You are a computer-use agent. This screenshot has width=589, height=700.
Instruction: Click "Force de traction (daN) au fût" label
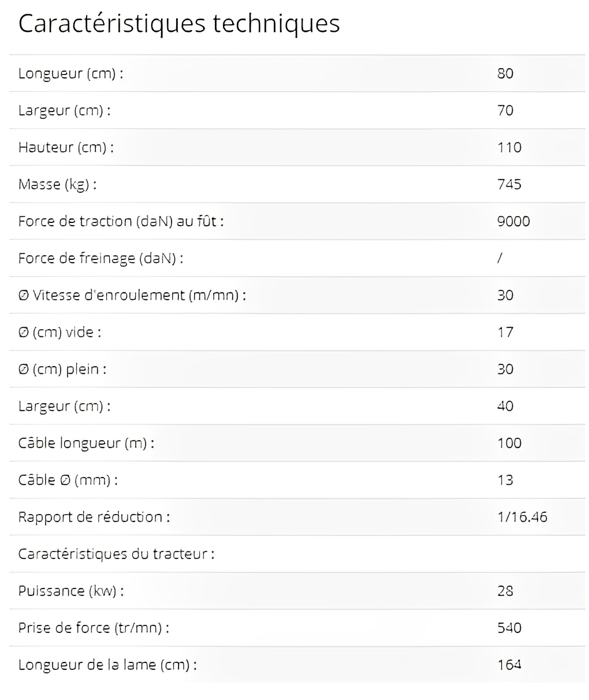click(121, 222)
